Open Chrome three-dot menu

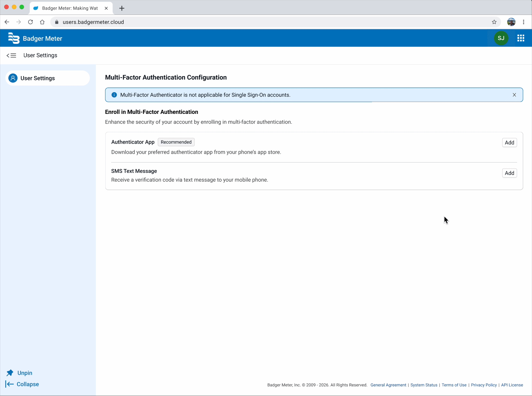pos(523,22)
